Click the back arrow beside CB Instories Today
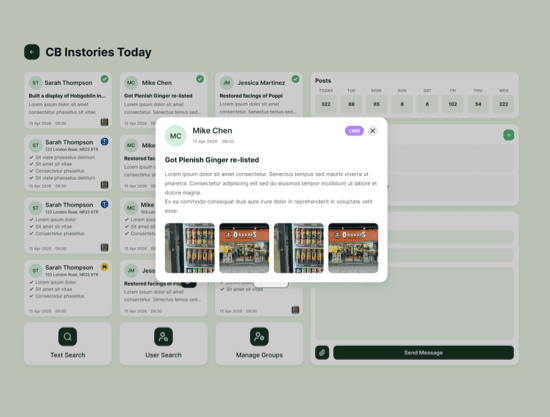Viewport: 550px width, 417px height. [x=32, y=52]
